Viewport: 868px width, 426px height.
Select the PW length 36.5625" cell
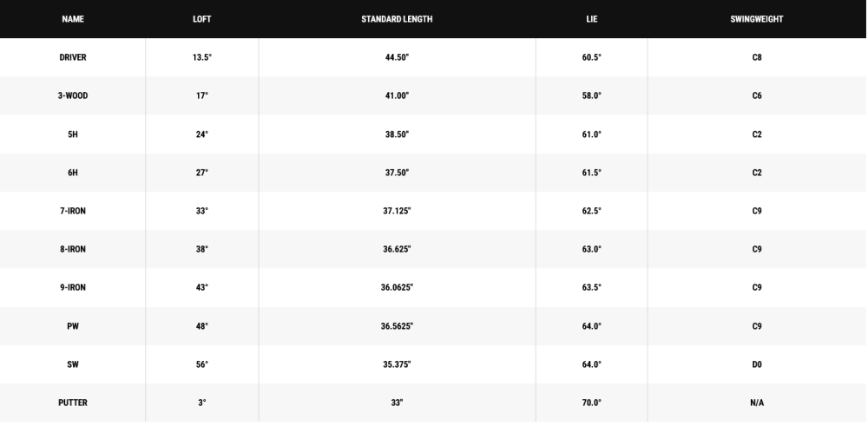397,326
